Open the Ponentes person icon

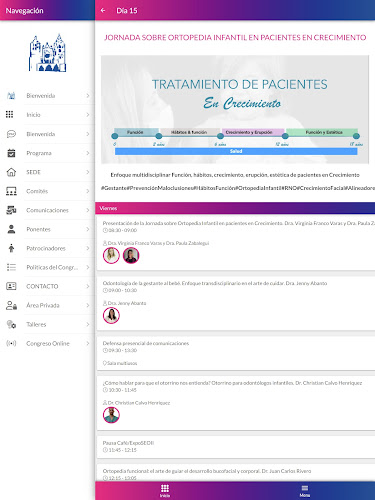[x=11, y=229]
